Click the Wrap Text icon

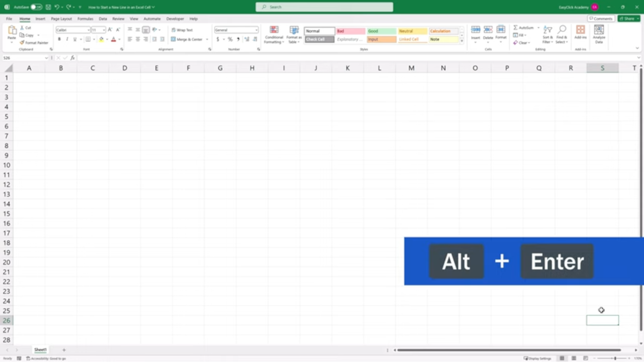click(x=173, y=30)
